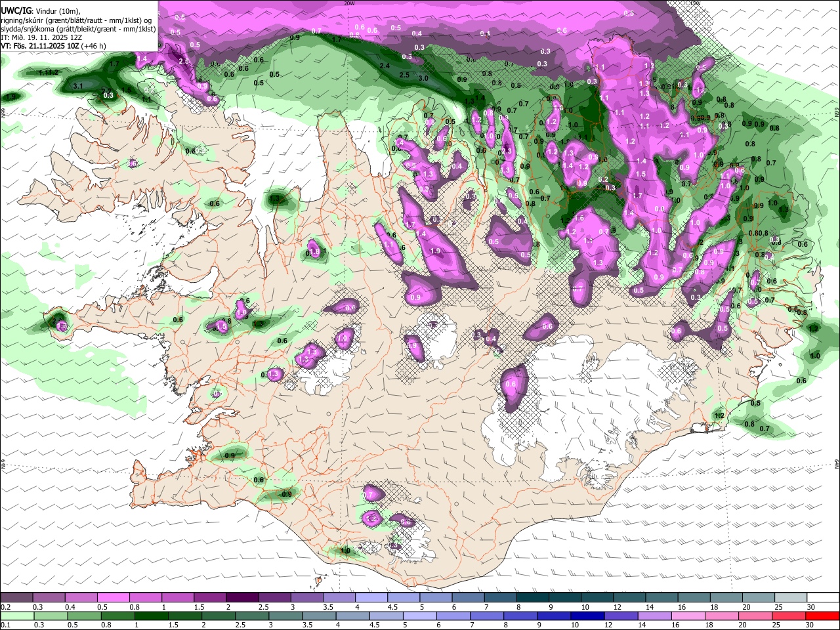The image size is (840, 630).
Task: Pick the pale pink swatch between lower-row 16 and 18
Action: click(688, 616)
